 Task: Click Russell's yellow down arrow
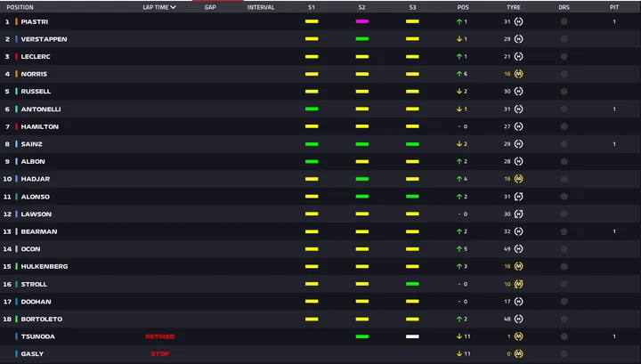459,92
